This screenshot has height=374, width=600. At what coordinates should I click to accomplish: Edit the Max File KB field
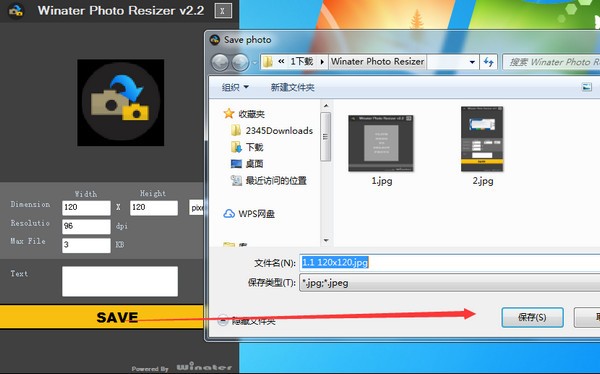[x=86, y=245]
